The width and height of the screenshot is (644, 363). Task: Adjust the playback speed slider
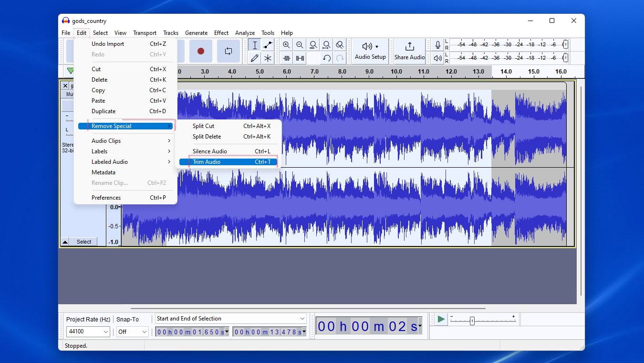click(x=472, y=321)
